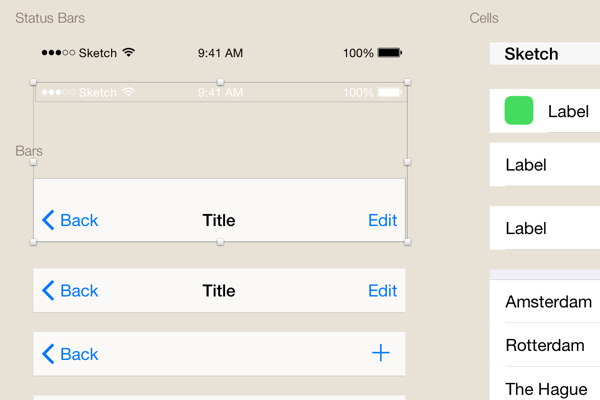Click the green rounded square icon

[518, 110]
